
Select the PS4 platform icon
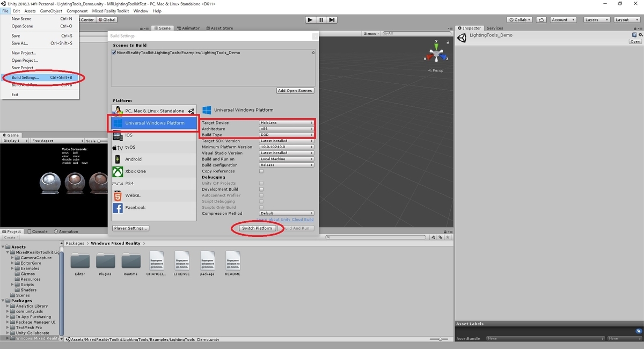pyautogui.click(x=118, y=184)
